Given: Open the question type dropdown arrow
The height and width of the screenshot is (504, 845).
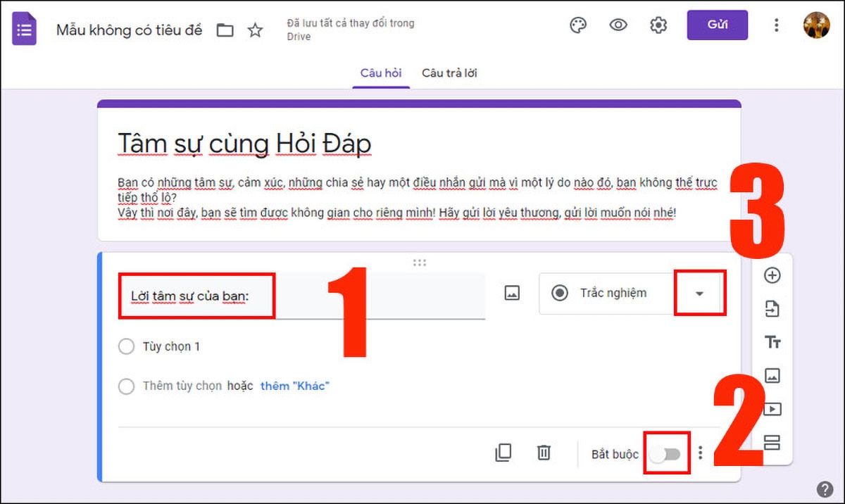Looking at the screenshot, I should [x=699, y=293].
